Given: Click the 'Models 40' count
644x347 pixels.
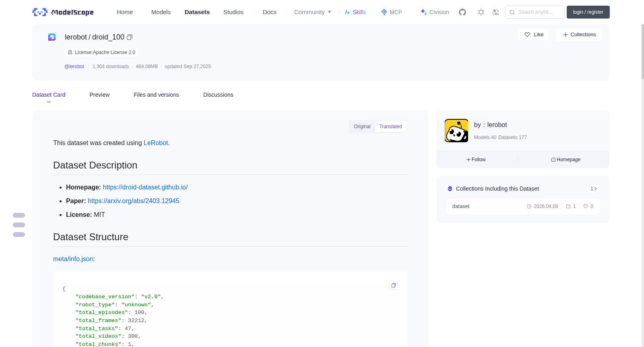Looking at the screenshot, I should [485, 137].
